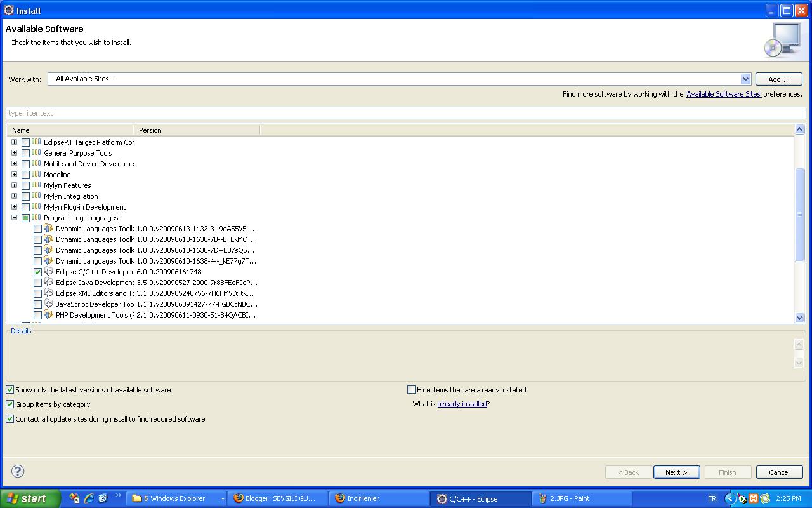Screen dimensions: 812x508
Task: Switch to İndirilenler taskbar window
Action: (379, 498)
